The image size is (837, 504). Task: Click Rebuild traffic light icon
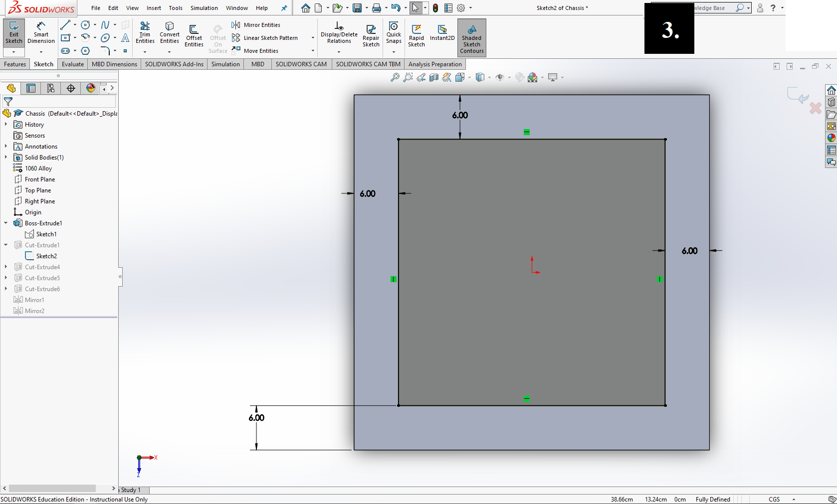click(435, 8)
